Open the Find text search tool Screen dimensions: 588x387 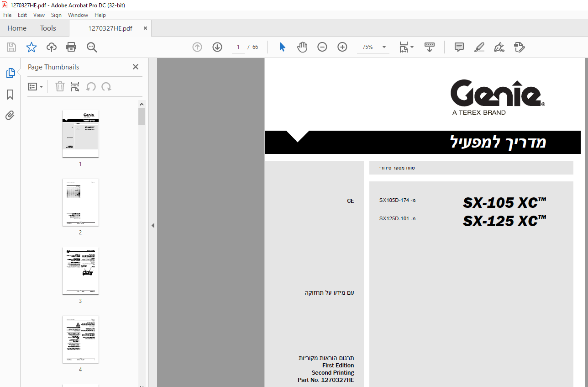[92, 47]
